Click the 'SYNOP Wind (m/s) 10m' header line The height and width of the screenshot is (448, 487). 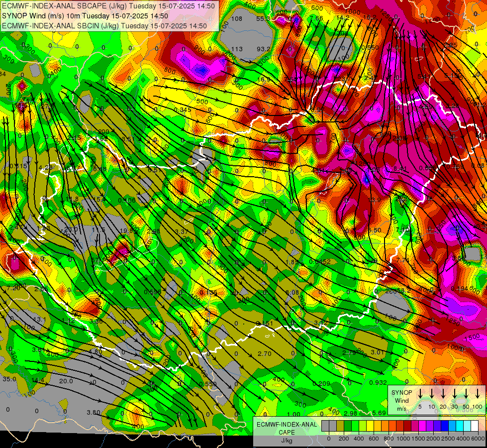click(85, 16)
